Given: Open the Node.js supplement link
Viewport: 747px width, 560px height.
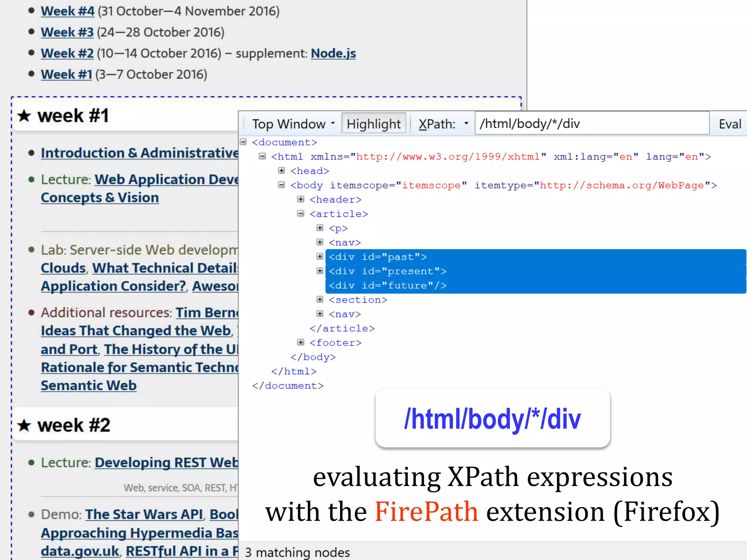Looking at the screenshot, I should (x=333, y=53).
